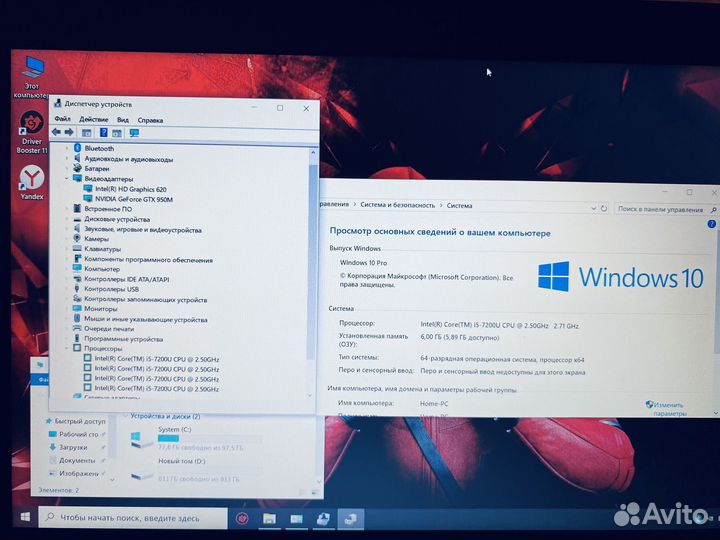
Task: Open address bar history dropdown
Action: pyautogui.click(x=593, y=208)
